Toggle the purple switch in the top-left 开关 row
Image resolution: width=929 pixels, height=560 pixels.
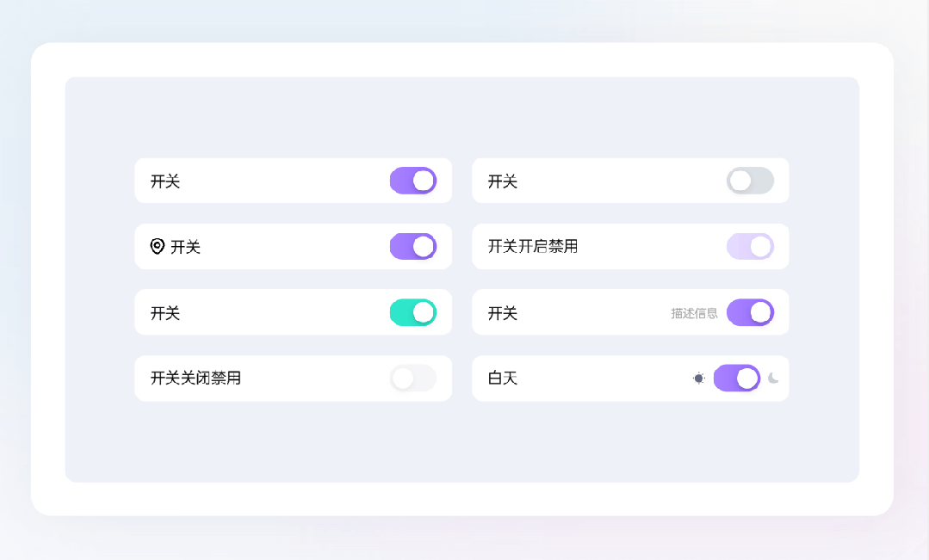tap(413, 181)
